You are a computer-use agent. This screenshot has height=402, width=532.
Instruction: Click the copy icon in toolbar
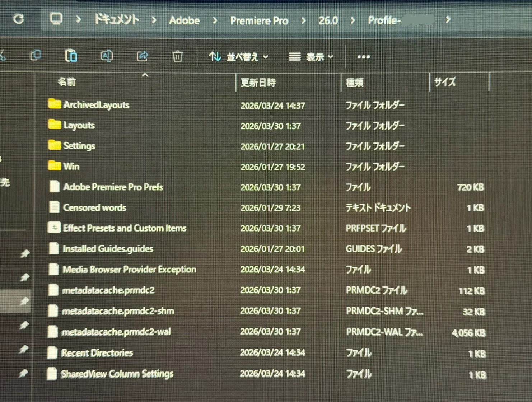pyautogui.click(x=36, y=56)
